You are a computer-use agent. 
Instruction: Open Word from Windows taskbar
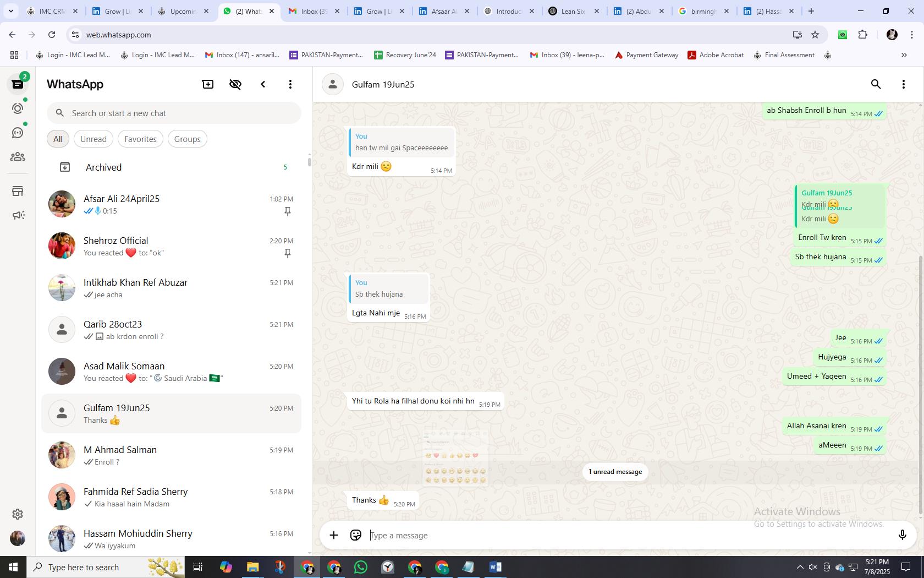[495, 567]
